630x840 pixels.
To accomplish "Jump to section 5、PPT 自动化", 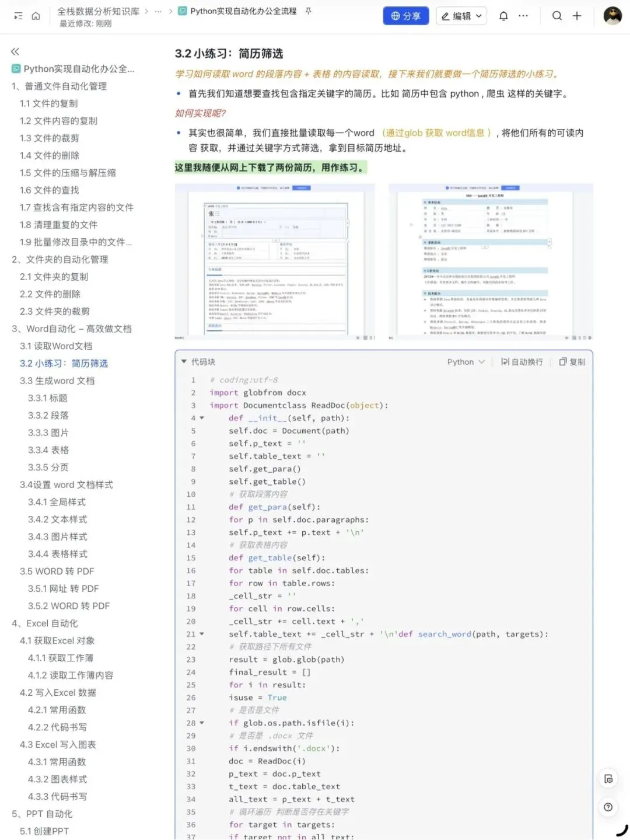I will coord(42,814).
